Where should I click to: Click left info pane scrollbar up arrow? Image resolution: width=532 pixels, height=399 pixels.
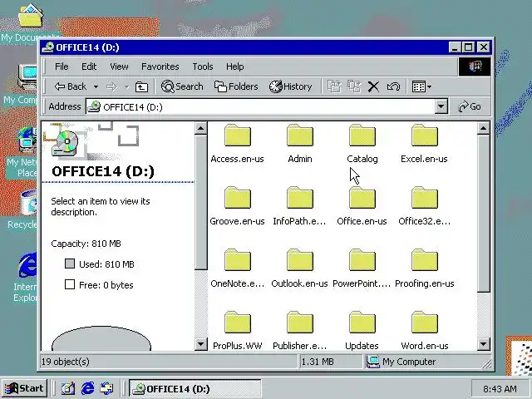[x=201, y=128]
